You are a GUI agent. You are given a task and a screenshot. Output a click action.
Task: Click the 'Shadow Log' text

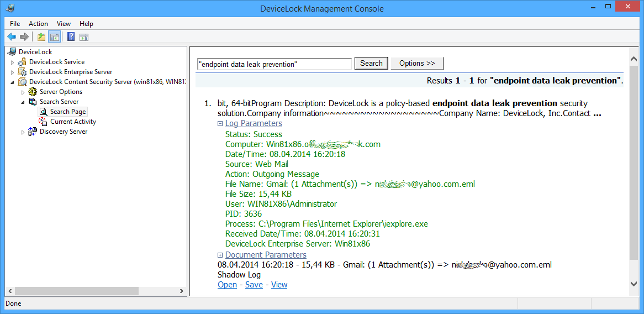pyautogui.click(x=239, y=275)
